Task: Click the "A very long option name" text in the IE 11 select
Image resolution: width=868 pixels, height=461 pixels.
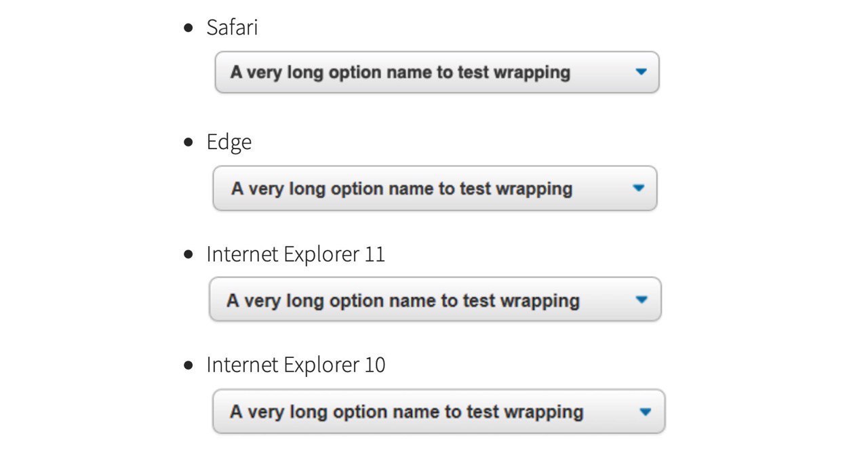Action: pos(403,300)
